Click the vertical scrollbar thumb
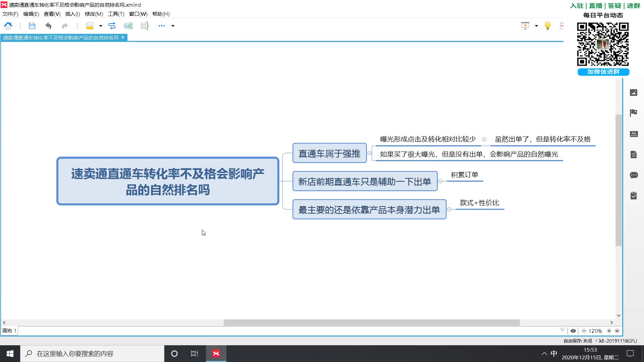Screen dimensions: 644x362 point(619,180)
